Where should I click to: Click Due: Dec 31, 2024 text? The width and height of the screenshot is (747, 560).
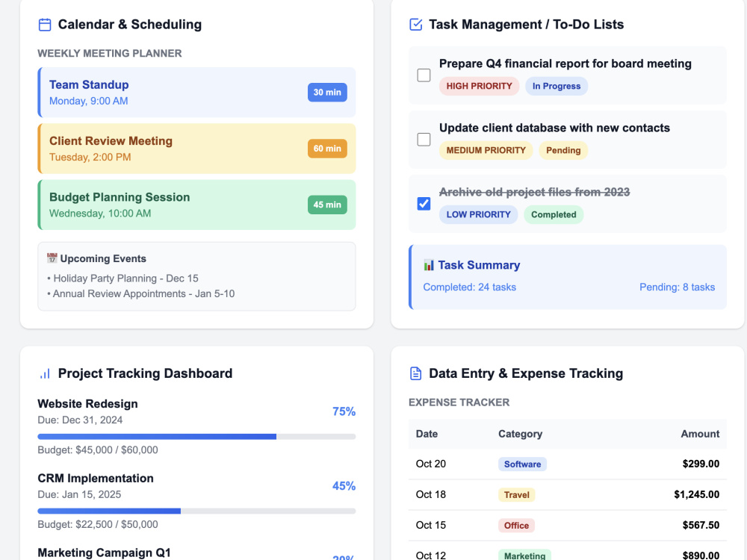tap(80, 420)
